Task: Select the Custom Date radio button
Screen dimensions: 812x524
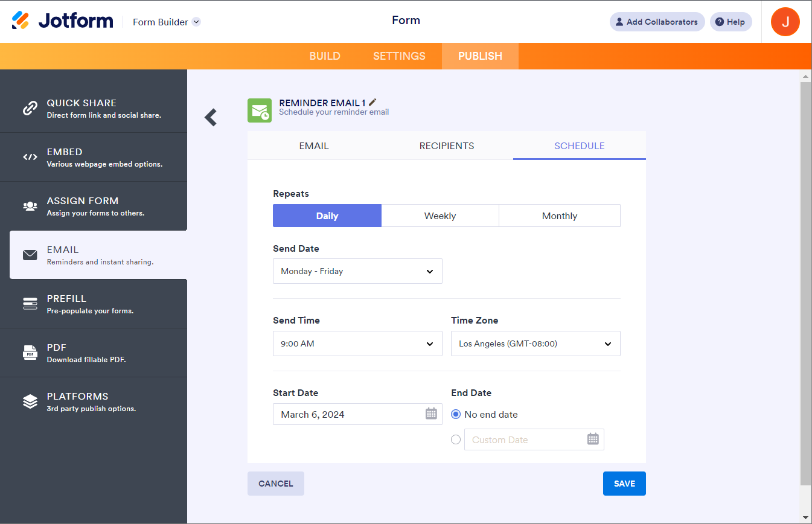Action: coord(456,439)
